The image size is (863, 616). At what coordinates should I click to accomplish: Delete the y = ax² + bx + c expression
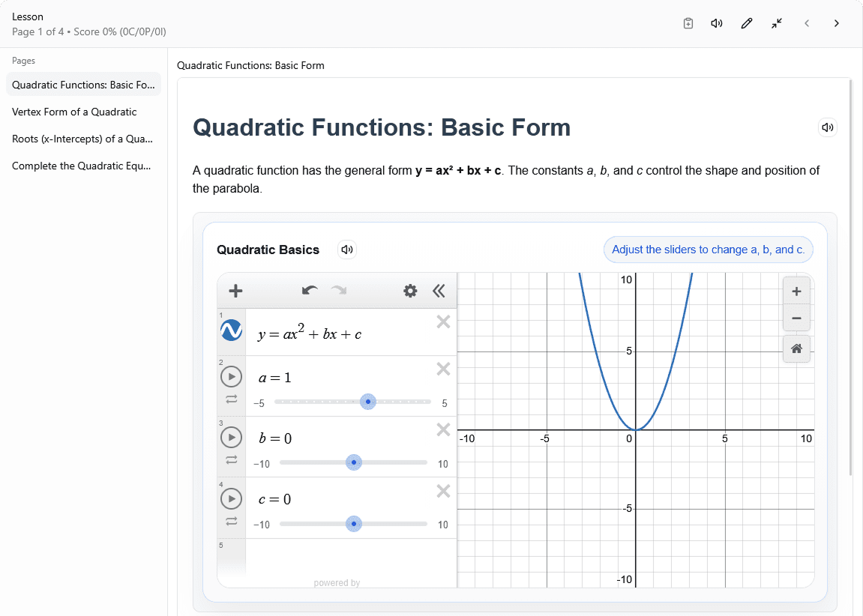coord(443,321)
